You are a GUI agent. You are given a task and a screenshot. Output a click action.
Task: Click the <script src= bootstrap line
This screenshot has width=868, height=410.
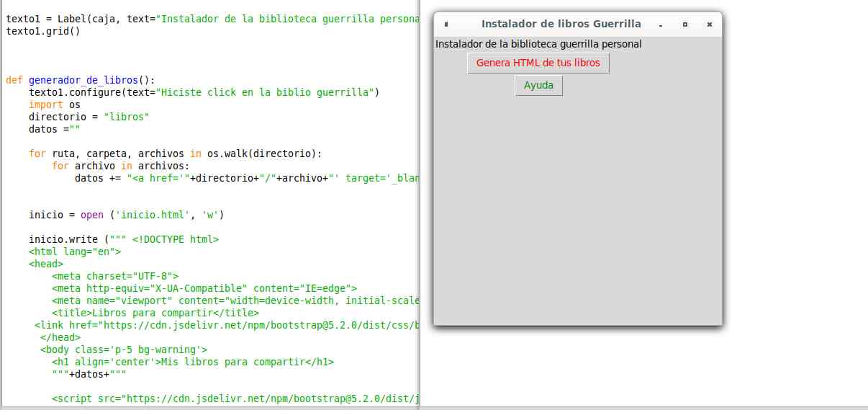235,398
